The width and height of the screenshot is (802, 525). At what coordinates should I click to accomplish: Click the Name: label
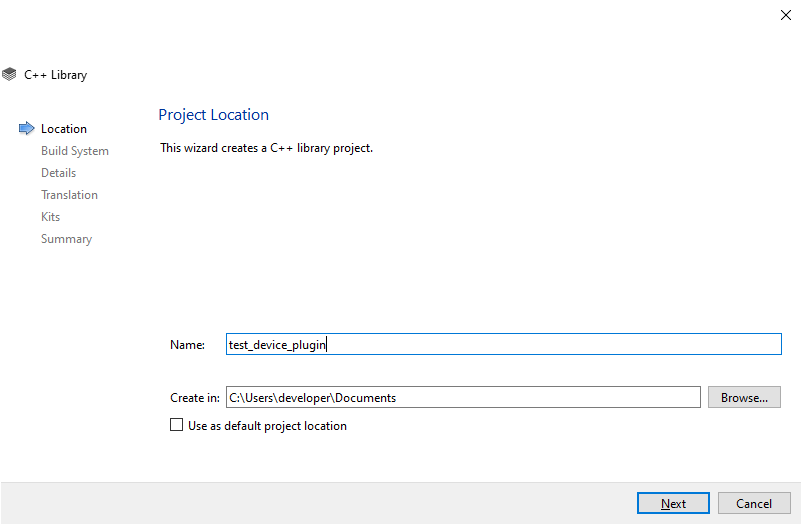(x=187, y=345)
